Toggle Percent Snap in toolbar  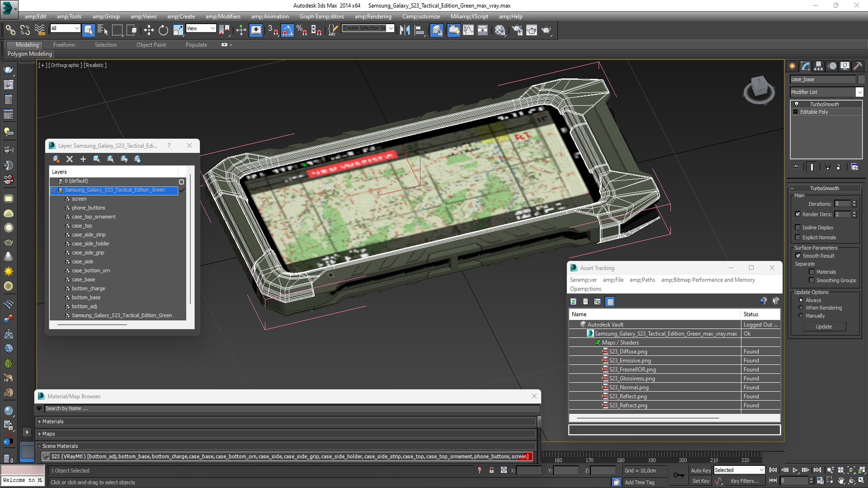tap(302, 30)
